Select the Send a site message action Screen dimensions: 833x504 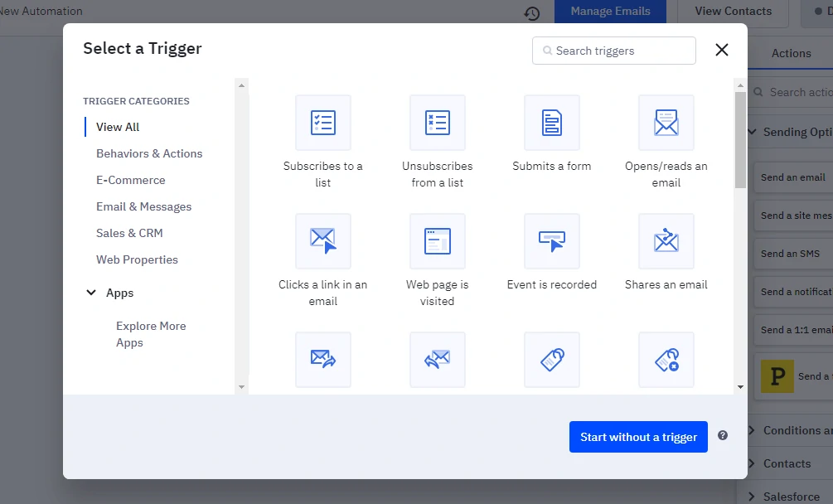(x=794, y=216)
